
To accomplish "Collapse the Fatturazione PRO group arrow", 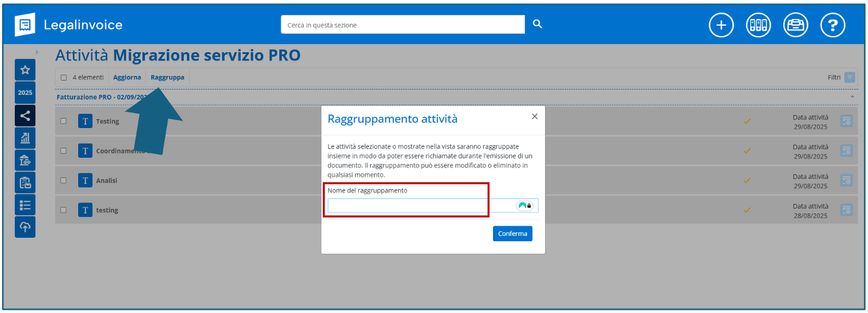I will (852, 97).
